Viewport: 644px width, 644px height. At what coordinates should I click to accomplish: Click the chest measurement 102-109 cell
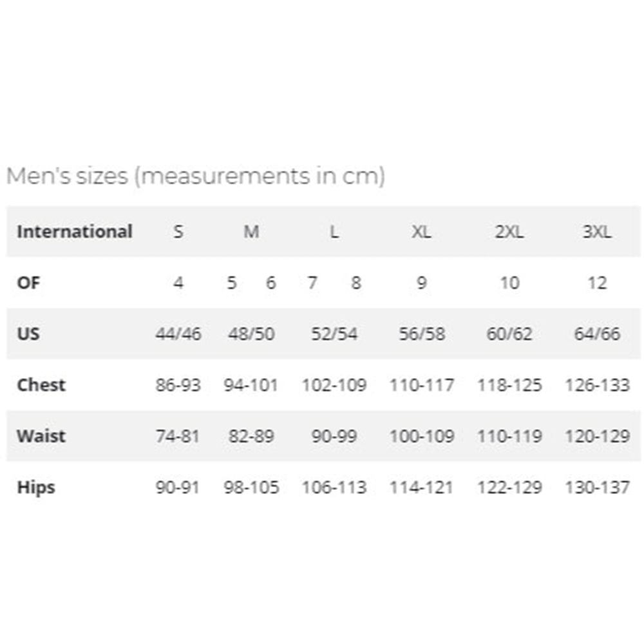click(334, 385)
